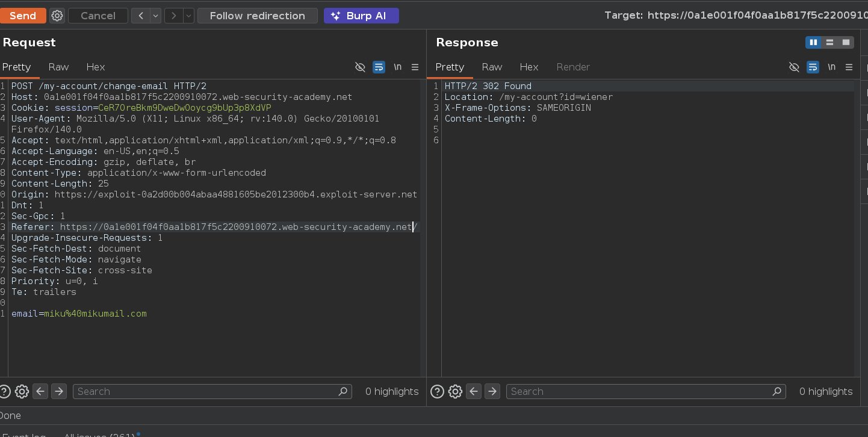Open search settings gear under Request
Image resolution: width=868 pixels, height=437 pixels.
pos(22,391)
